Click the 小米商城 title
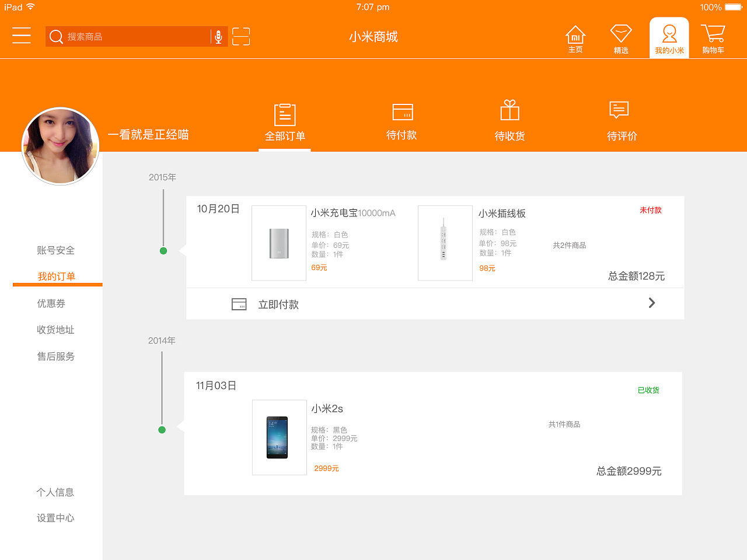747x560 pixels. 373,37
